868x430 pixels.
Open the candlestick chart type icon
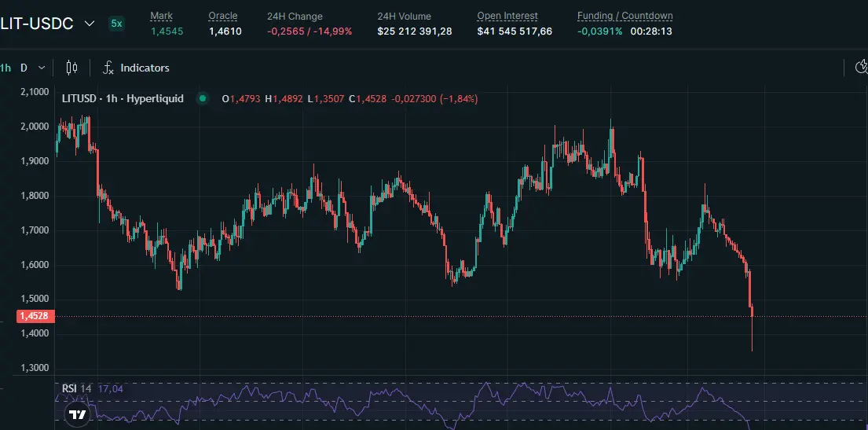pos(71,68)
